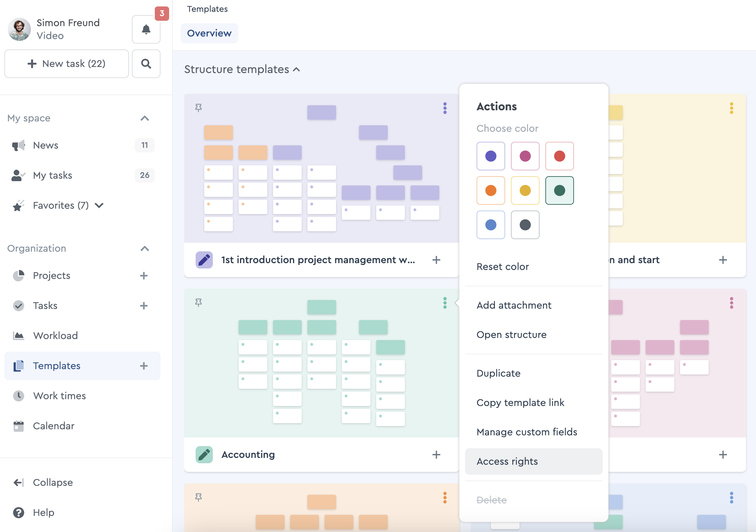756x532 pixels.
Task: Choose Open structure from Actions menu
Action: tap(533, 335)
